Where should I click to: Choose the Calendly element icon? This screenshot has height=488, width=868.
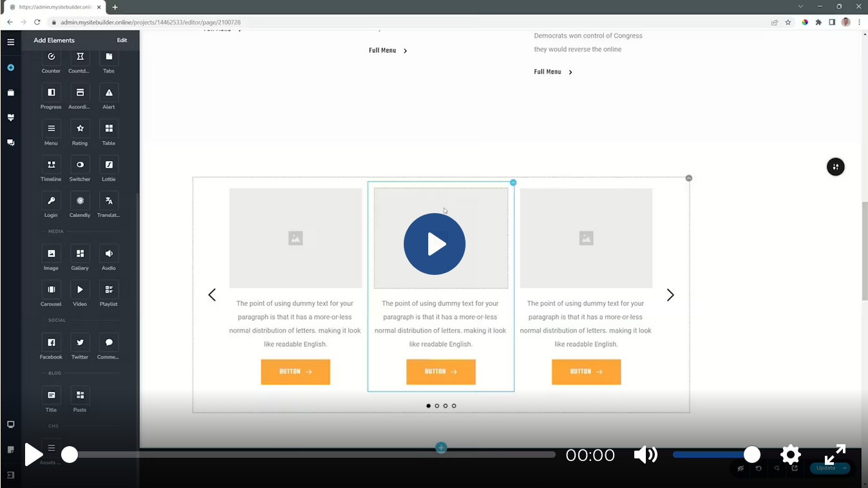click(80, 202)
